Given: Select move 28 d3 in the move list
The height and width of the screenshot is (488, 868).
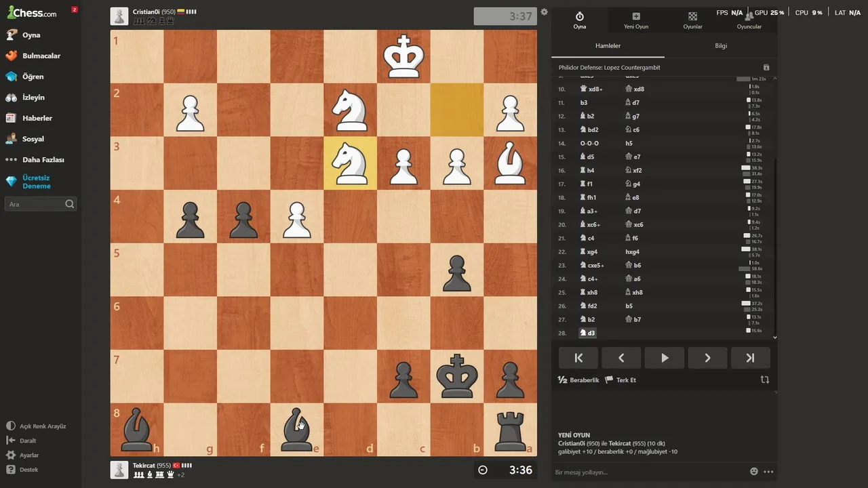Looking at the screenshot, I should [587, 333].
